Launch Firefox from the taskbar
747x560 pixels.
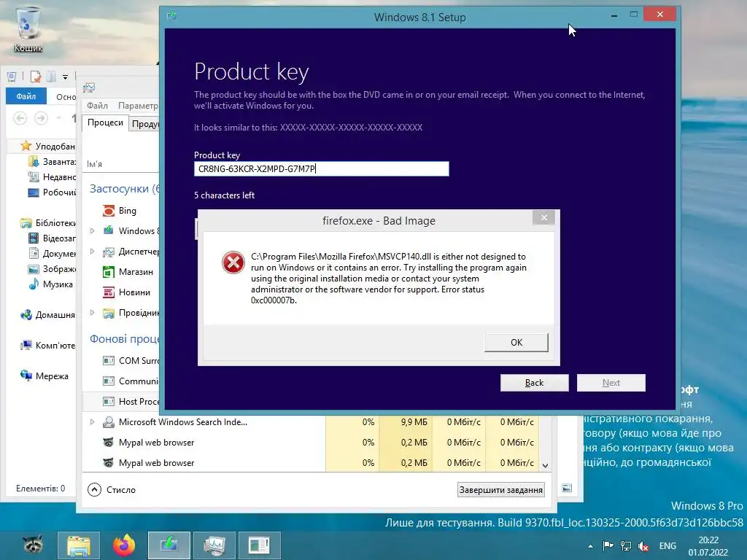click(x=124, y=545)
